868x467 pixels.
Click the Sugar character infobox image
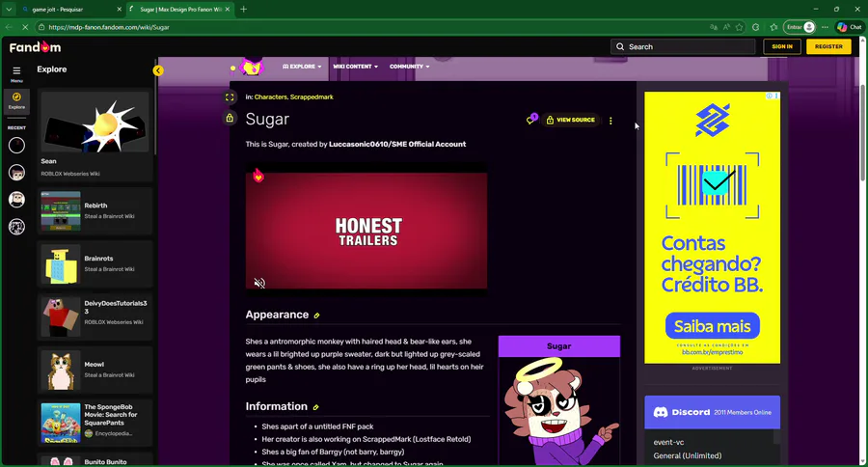[x=559, y=411]
